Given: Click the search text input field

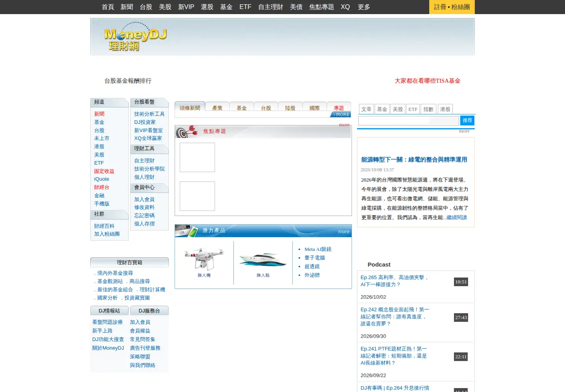Looking at the screenshot, I should coord(408,120).
